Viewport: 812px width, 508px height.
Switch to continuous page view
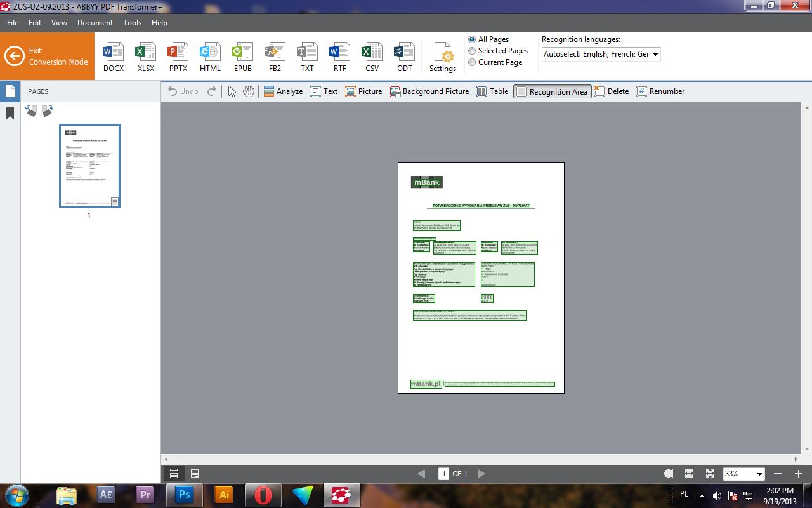click(x=174, y=474)
